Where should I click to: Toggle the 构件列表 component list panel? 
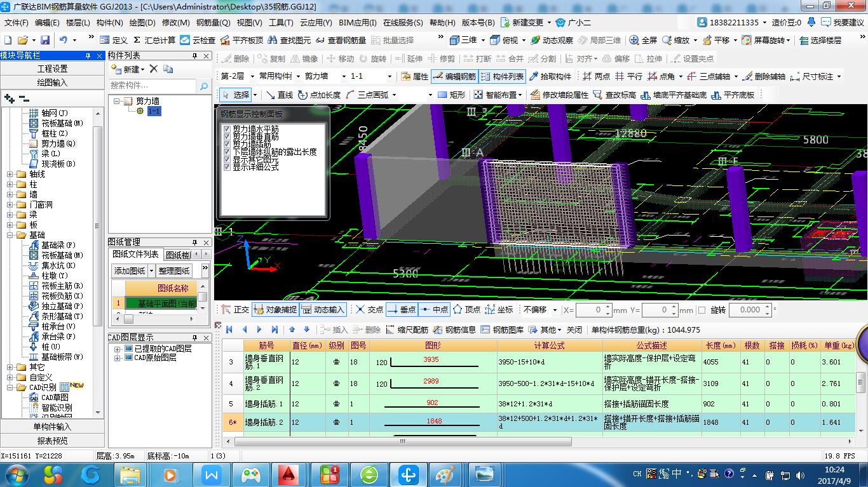[x=502, y=76]
